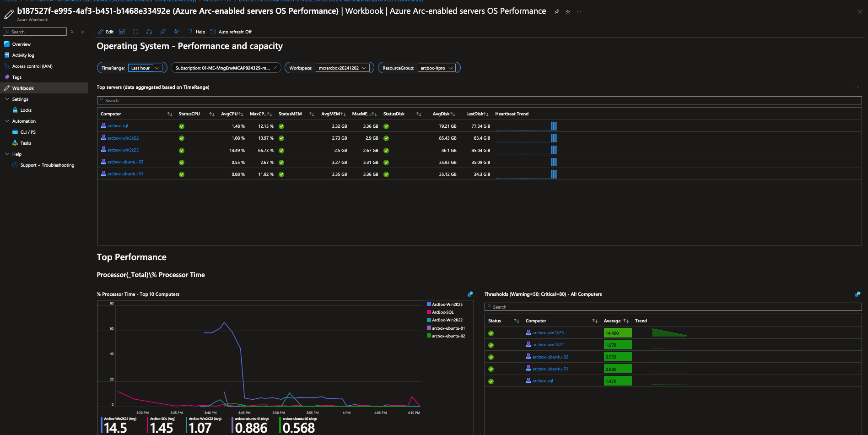This screenshot has height=435, width=868.
Task: Toggle ArcBox-SQL series in chart legend
Action: [x=440, y=312]
